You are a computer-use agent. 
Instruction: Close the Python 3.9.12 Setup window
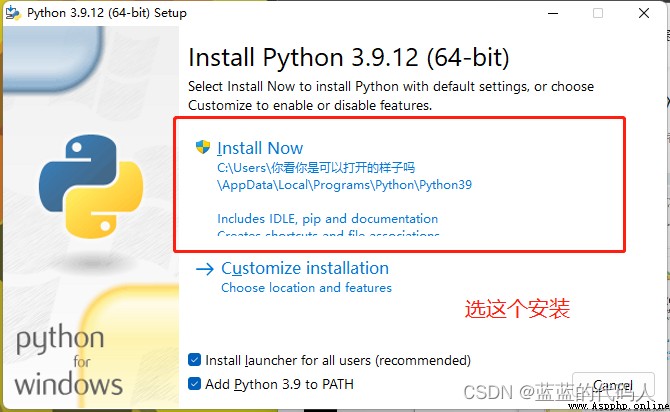pos(644,13)
